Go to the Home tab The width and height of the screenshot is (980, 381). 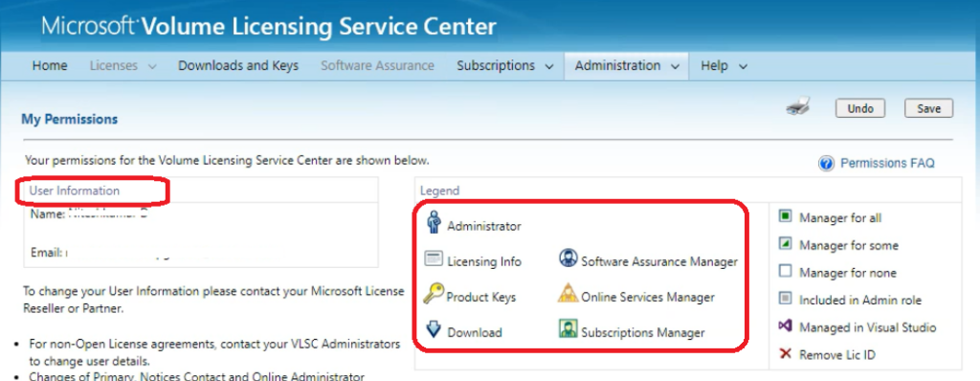click(x=50, y=66)
